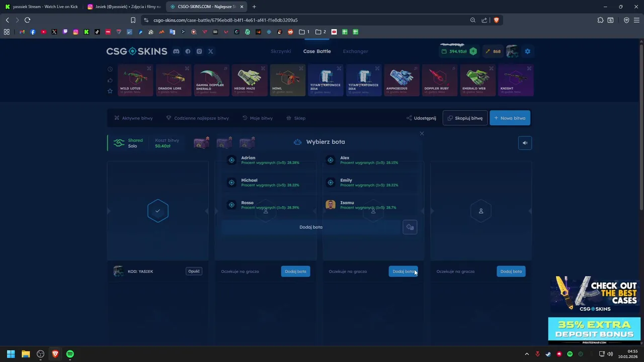Click the Brave Shields lion icon

tap(496, 20)
